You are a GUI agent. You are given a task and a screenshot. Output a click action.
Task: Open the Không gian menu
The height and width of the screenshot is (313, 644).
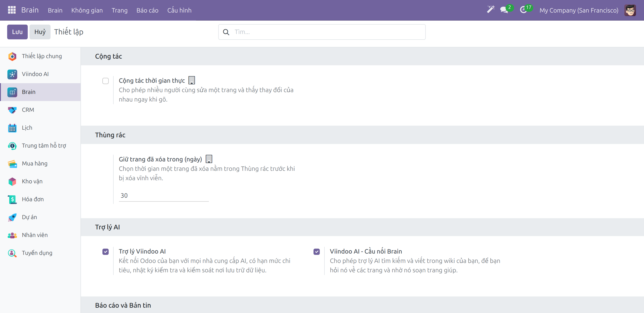coord(87,10)
